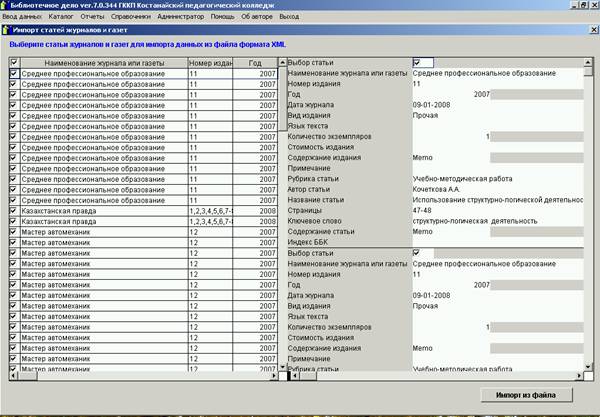The height and width of the screenshot is (417, 600).
Task: Click up arrow of details panel vertical scrollbar
Action: tap(588, 62)
